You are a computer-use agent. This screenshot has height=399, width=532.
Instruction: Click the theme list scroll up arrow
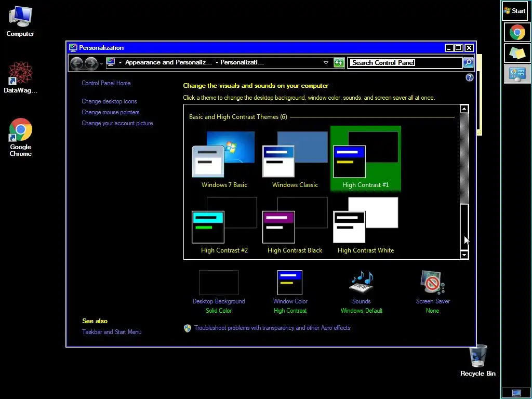click(x=464, y=109)
